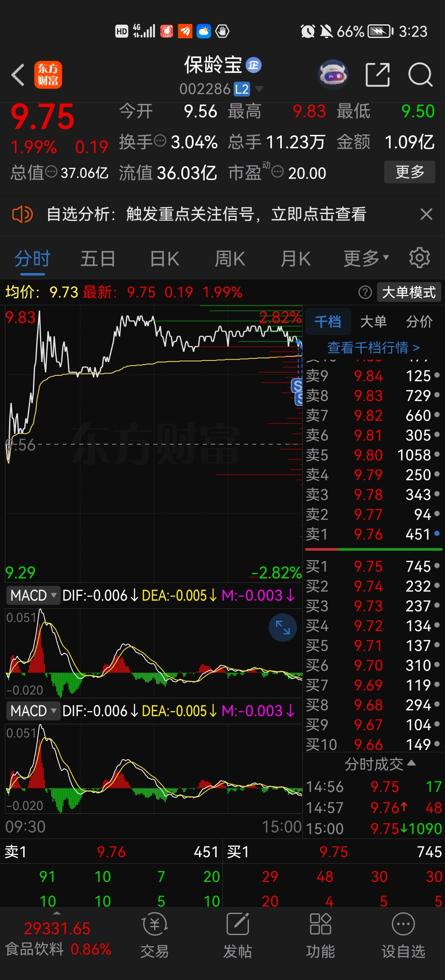Tap the bottom 卖1 order queue bar
445x980 pixels.
tap(111, 852)
